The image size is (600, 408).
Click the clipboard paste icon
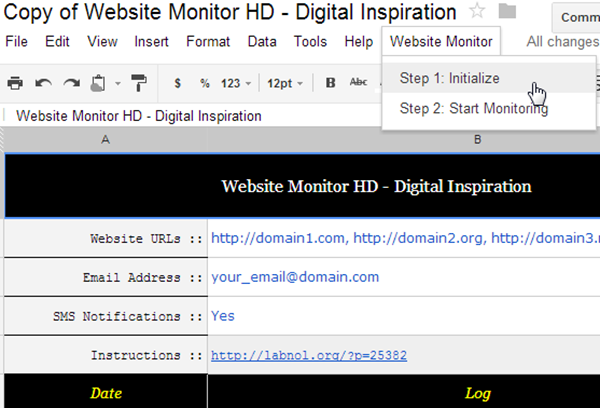click(x=98, y=83)
